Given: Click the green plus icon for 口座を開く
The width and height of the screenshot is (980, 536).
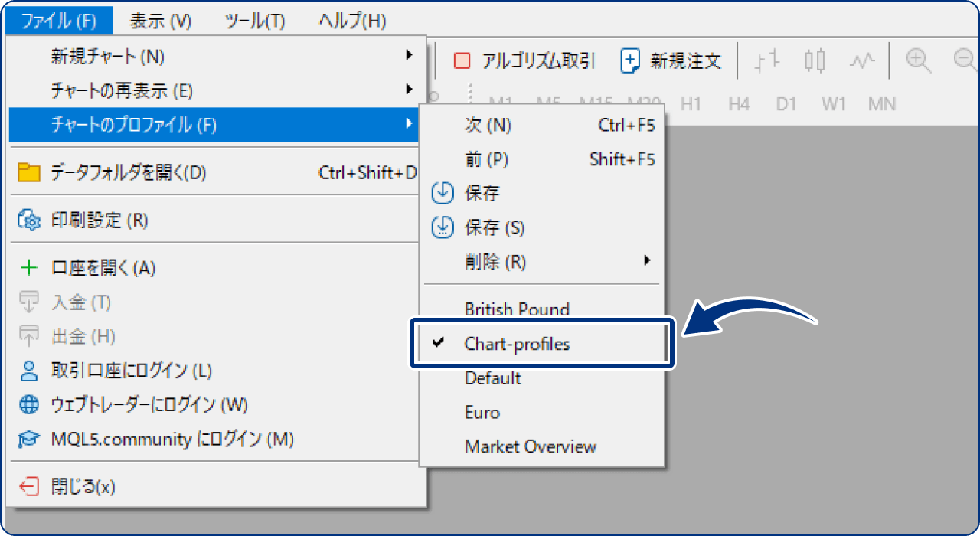Looking at the screenshot, I should point(28,268).
